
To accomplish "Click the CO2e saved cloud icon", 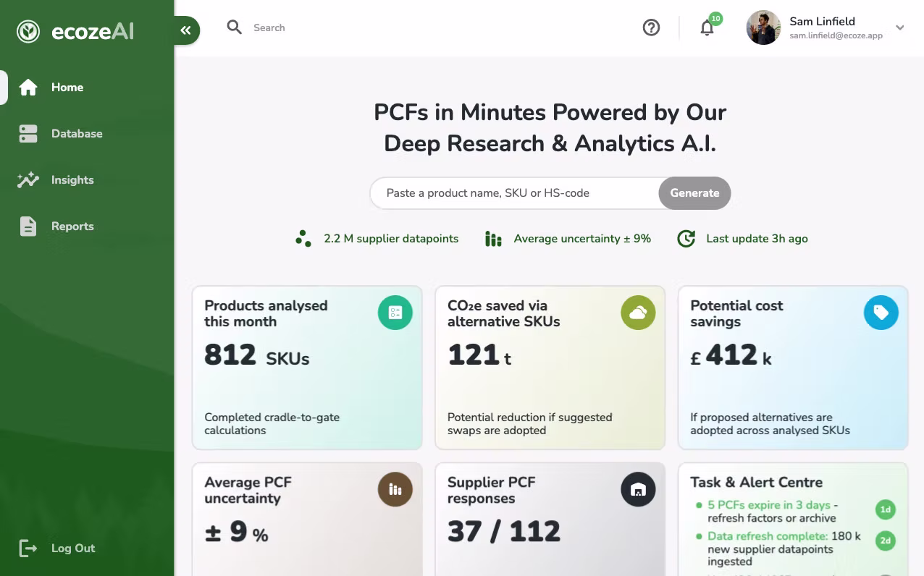I will pos(638,313).
